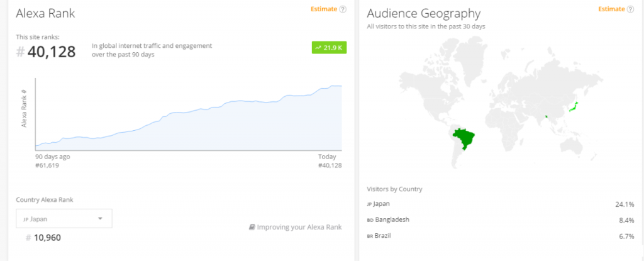Select Brazil on the world map

pos(465,138)
